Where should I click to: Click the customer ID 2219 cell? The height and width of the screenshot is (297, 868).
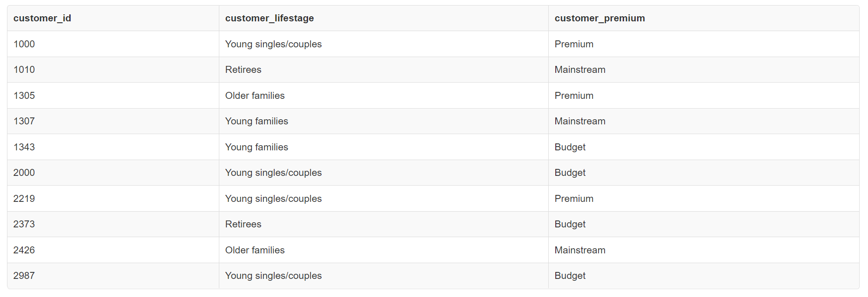coord(24,199)
